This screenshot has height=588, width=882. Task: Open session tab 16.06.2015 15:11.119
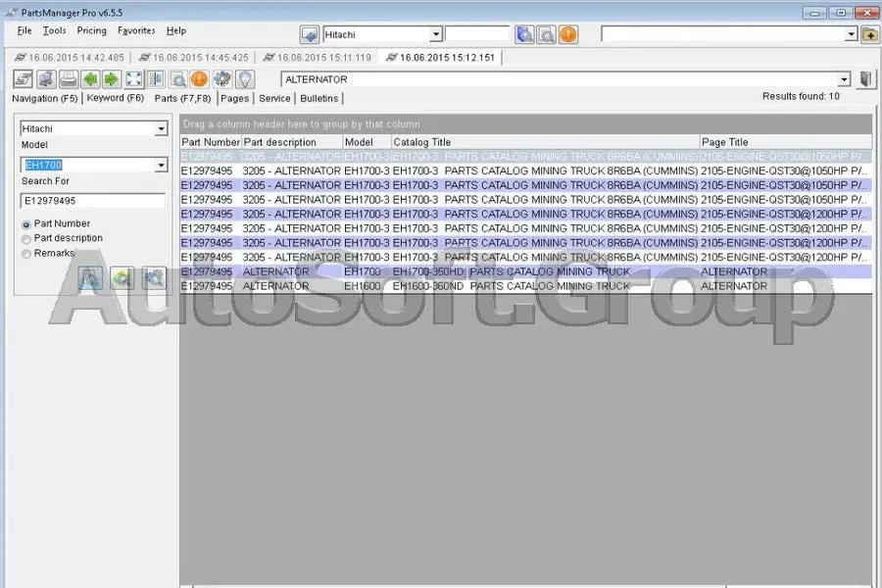pos(318,58)
